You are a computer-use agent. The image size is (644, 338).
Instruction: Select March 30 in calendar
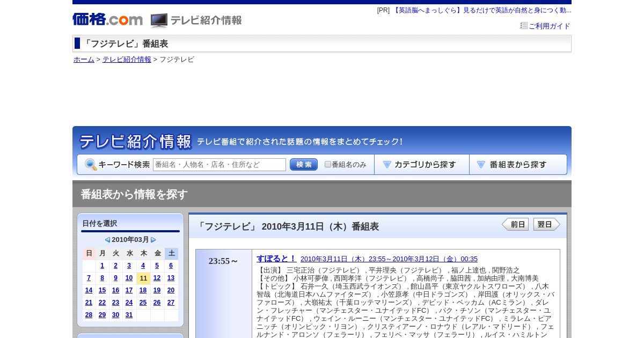[x=115, y=315]
